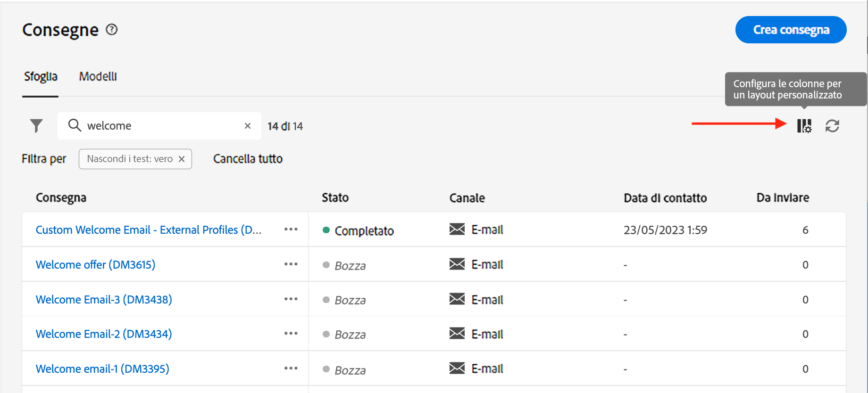Open Welcome offer (DM3615) delivery
Screen dimensions: 868x393
click(x=95, y=265)
